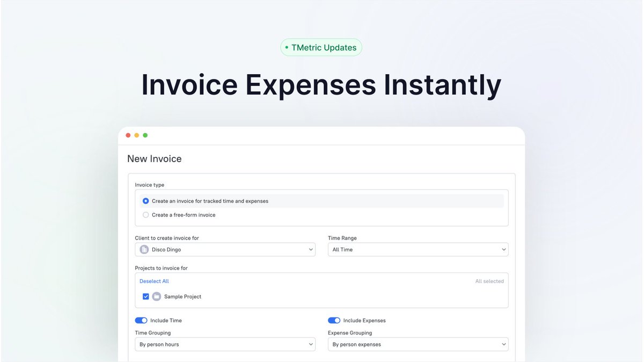The width and height of the screenshot is (644, 362).
Task: Click the Projects to invoice for label
Action: 162,268
